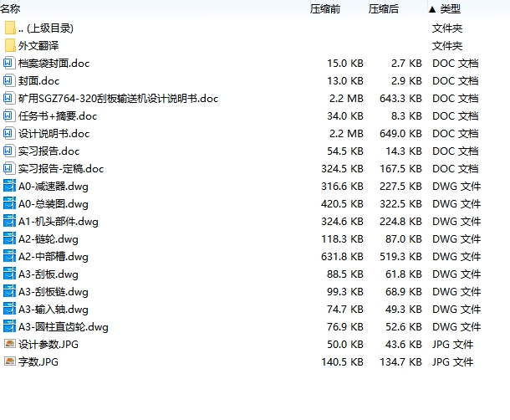Click the DWG icon of A0-总装图.dwg
Screen dimensions: 510x420
tap(9, 203)
